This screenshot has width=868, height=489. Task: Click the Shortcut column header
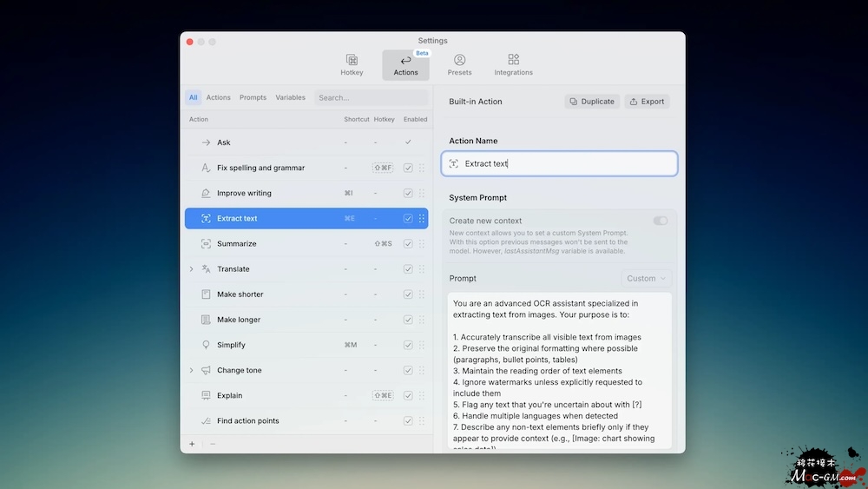[x=357, y=119]
